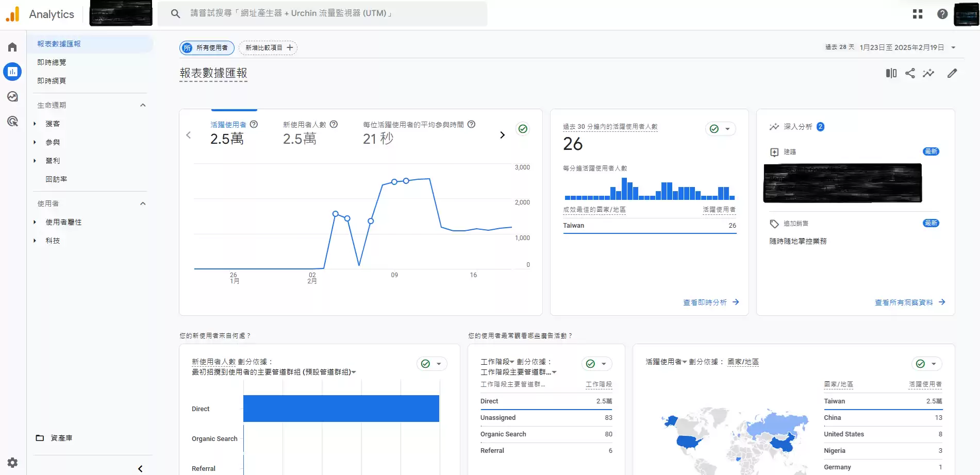
Task: Change the 預設管道群組 dimension dropdown
Action: click(274, 372)
